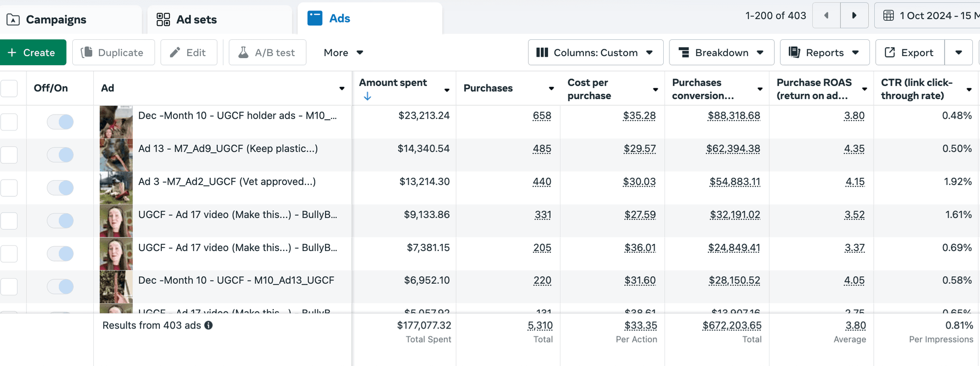Open Cost per purchase column dropdown arrow
The height and width of the screenshot is (366, 980).
pyautogui.click(x=656, y=90)
